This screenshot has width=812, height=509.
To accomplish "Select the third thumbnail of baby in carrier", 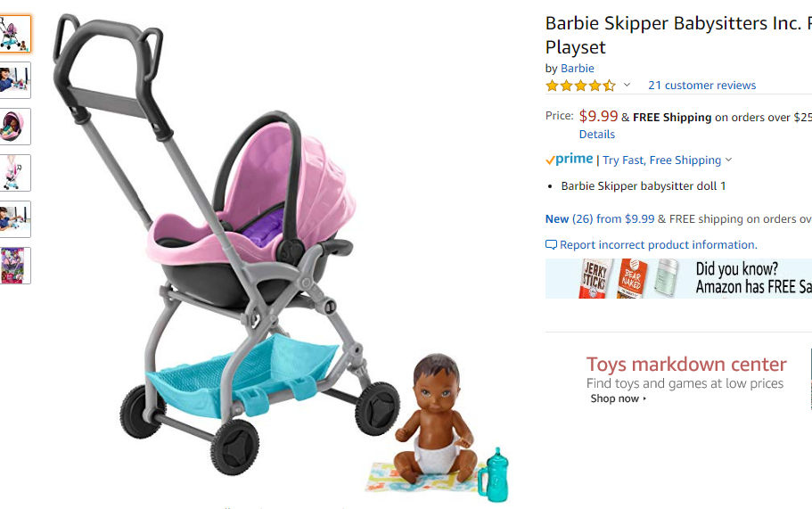I will click(x=15, y=127).
